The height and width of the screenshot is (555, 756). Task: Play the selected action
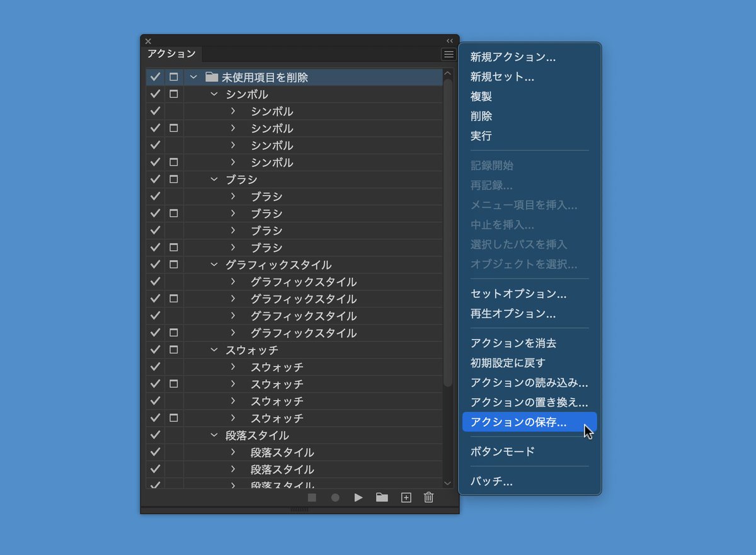[358, 498]
